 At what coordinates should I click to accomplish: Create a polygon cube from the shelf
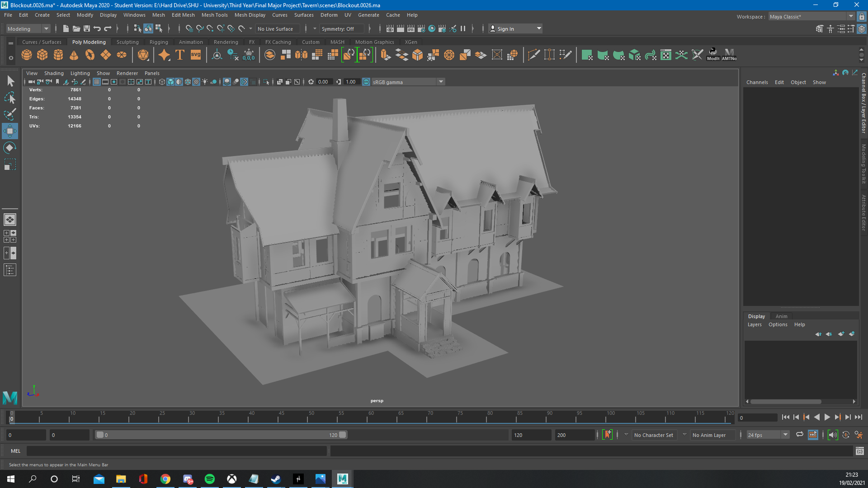[42, 55]
